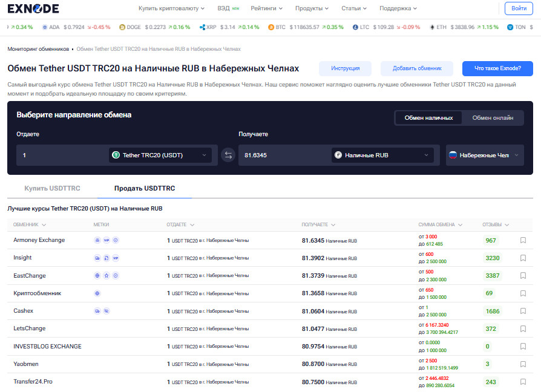Bookmark the Transfer24.Pro row
The image size is (541, 392).
[523, 382]
